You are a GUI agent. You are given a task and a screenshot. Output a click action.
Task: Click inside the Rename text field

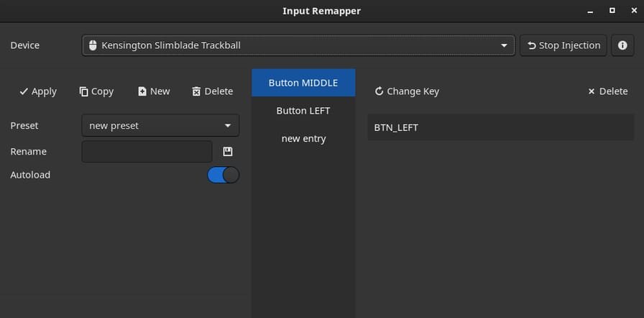tap(147, 152)
